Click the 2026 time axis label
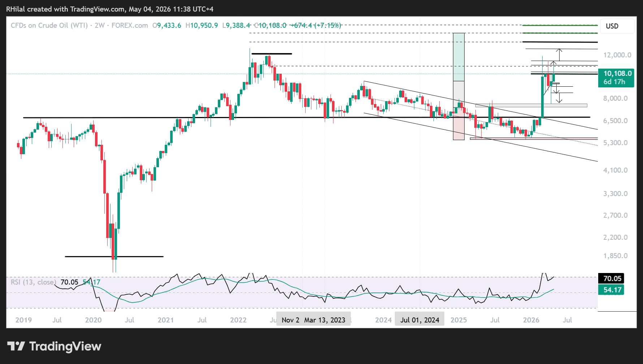Image resolution: width=643 pixels, height=364 pixels. point(531,320)
